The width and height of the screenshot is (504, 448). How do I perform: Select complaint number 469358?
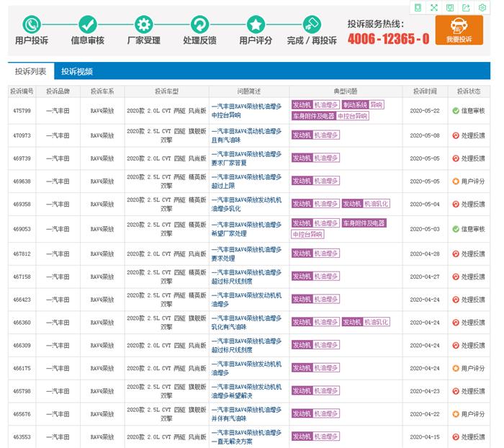coord(22,205)
